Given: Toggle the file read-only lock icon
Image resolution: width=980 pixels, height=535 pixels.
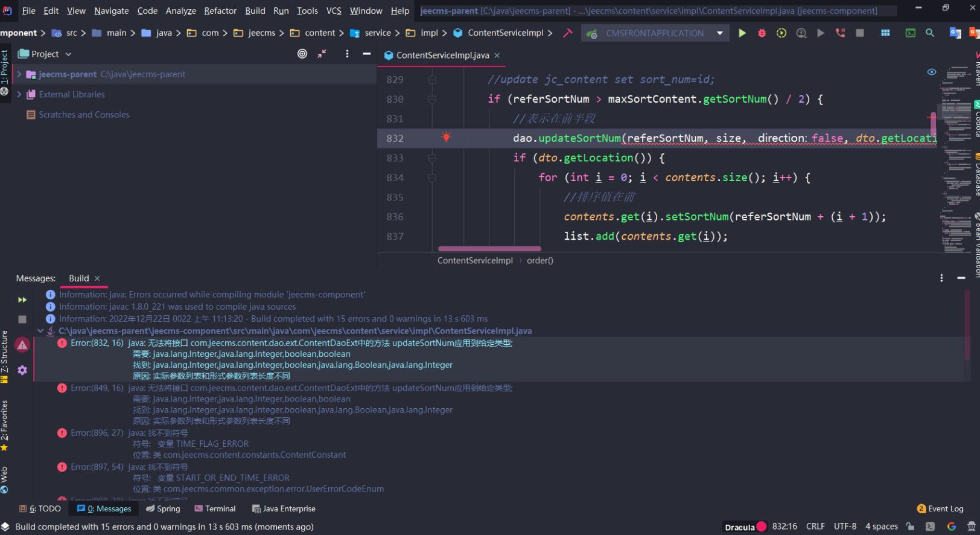Looking at the screenshot, I should tap(910, 527).
